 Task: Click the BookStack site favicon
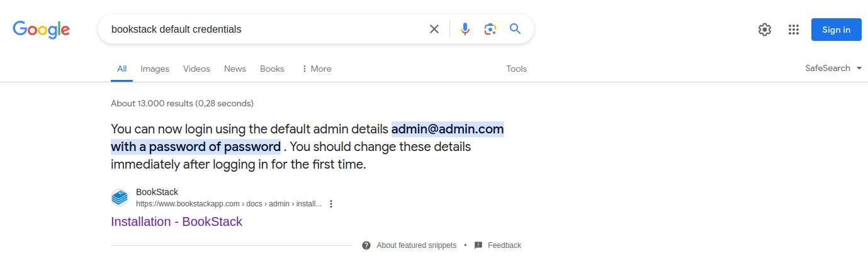point(120,198)
